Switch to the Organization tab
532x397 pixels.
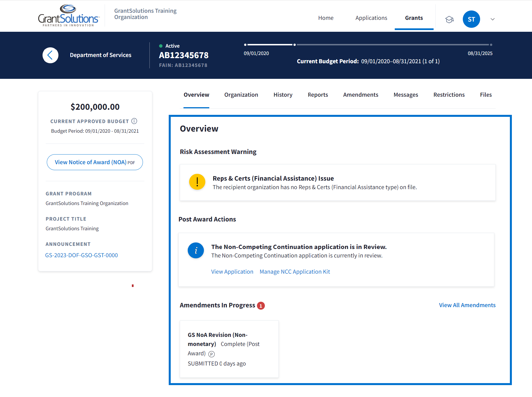click(x=241, y=95)
